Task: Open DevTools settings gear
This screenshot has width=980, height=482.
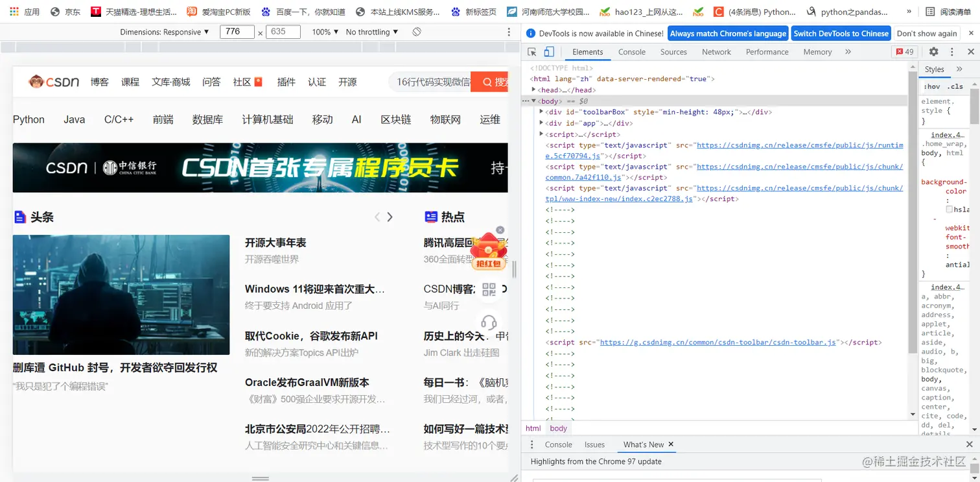Action: pos(933,52)
